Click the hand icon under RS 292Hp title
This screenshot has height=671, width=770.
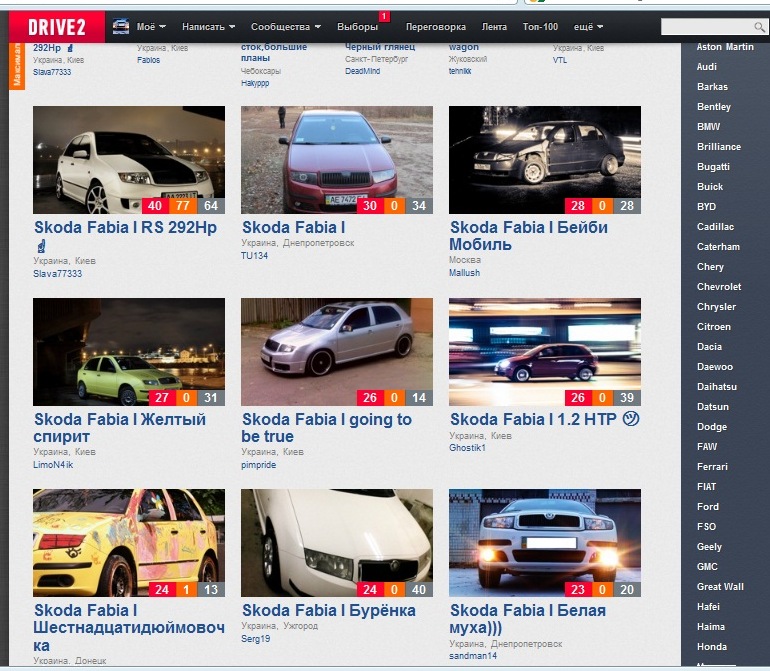coord(42,245)
